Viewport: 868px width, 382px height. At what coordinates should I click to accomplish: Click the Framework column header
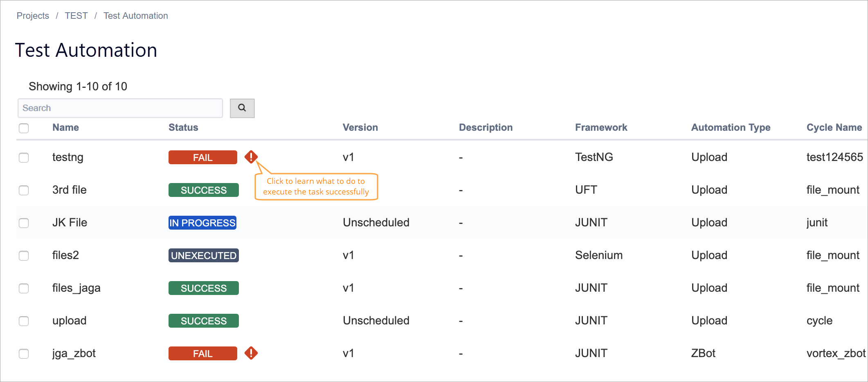pos(601,127)
